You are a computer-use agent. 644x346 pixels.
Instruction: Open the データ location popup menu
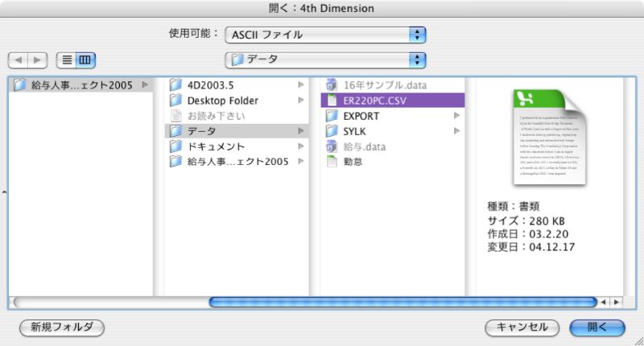[325, 60]
